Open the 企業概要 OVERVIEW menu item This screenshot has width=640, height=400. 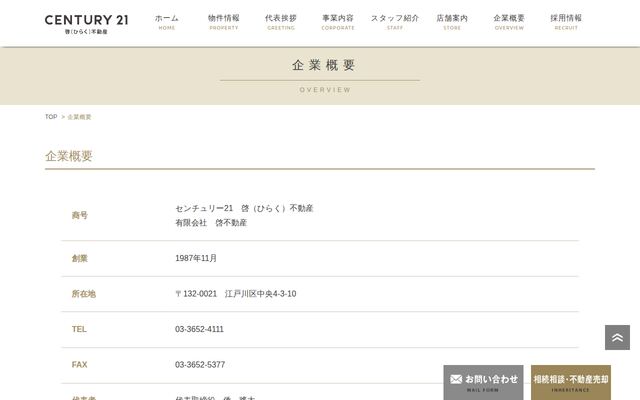pos(509,22)
